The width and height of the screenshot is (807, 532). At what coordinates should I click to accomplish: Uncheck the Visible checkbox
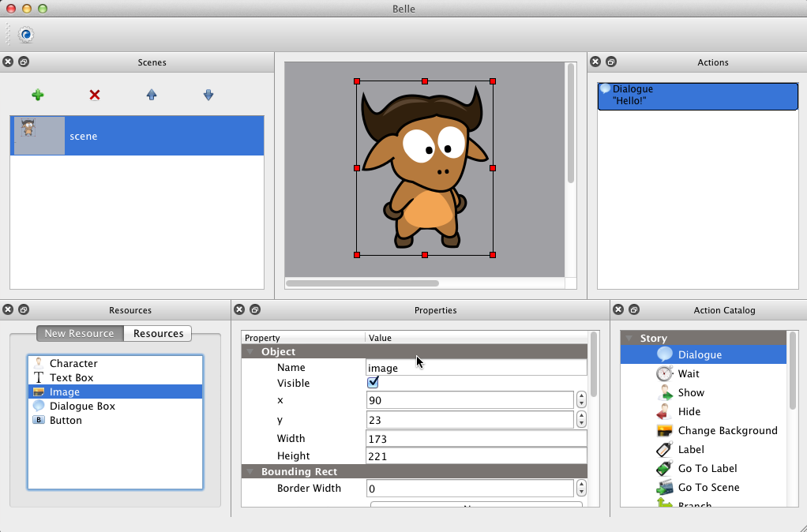click(373, 383)
